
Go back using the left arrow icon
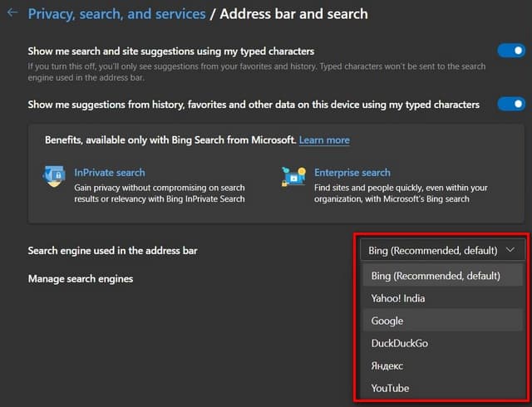point(12,13)
